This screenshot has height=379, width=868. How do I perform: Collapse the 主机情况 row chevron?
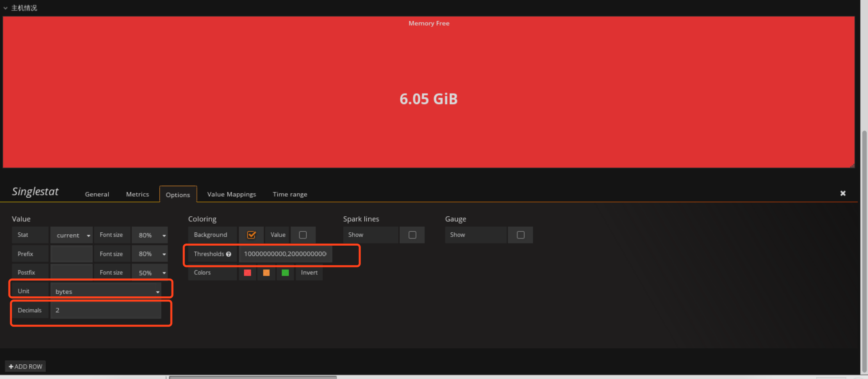(x=5, y=8)
